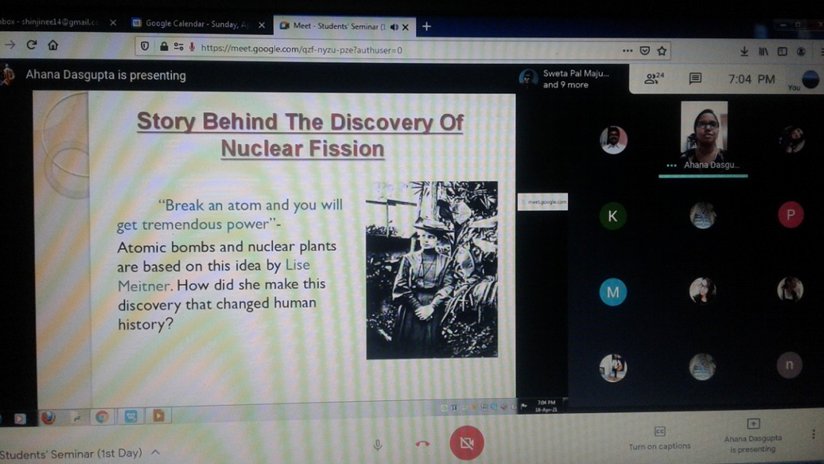Expand Students' Seminar meeting details chevron
The image size is (824, 464).
pos(155,453)
